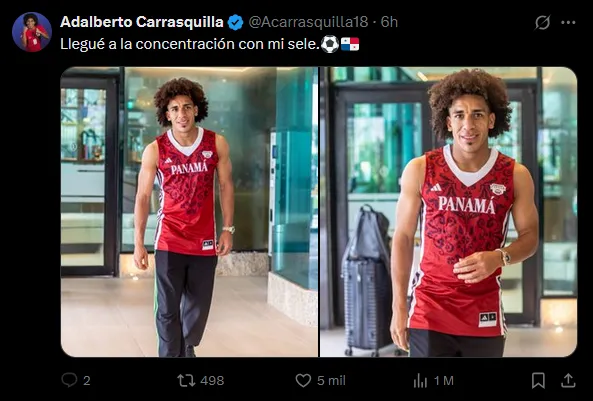Click the 498 retweet count
593x401 pixels.
[212, 380]
